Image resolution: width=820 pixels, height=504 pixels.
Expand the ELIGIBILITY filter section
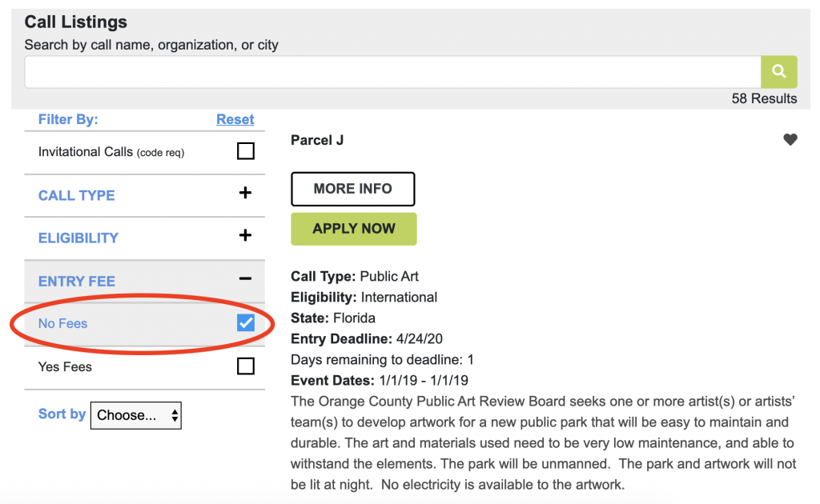[78, 238]
